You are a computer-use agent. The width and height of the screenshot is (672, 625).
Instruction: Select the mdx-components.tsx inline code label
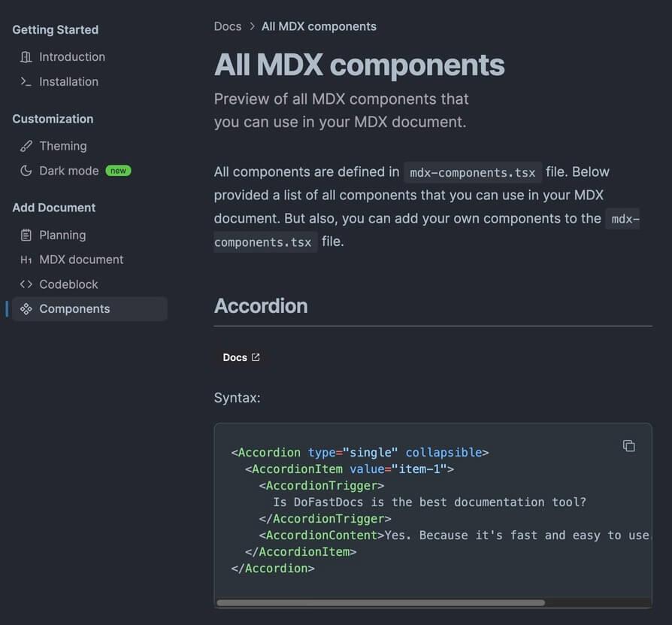[x=473, y=172]
